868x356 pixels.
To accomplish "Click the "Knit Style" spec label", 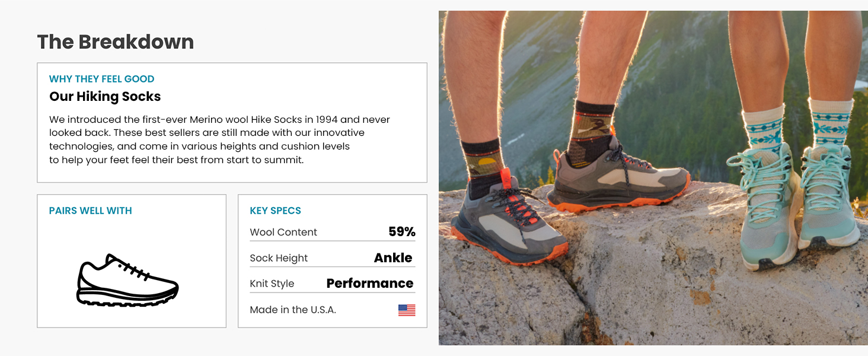I will (272, 284).
